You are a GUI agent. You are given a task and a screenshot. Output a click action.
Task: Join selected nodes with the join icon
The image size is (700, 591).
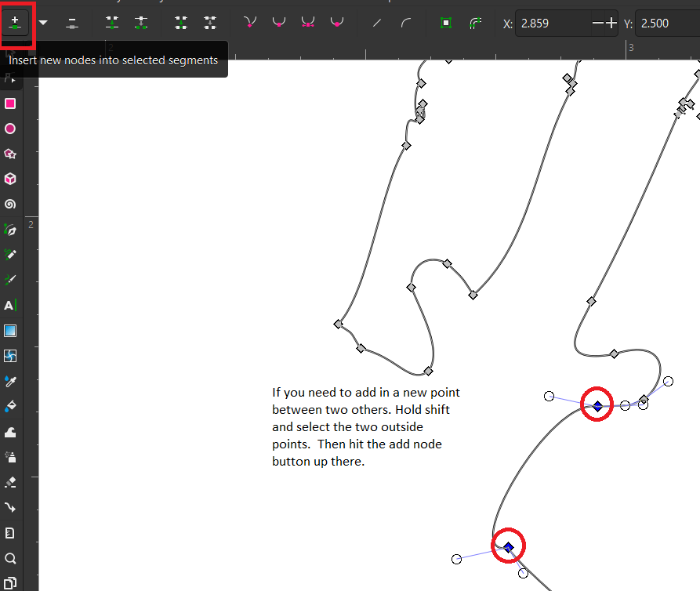coord(112,23)
